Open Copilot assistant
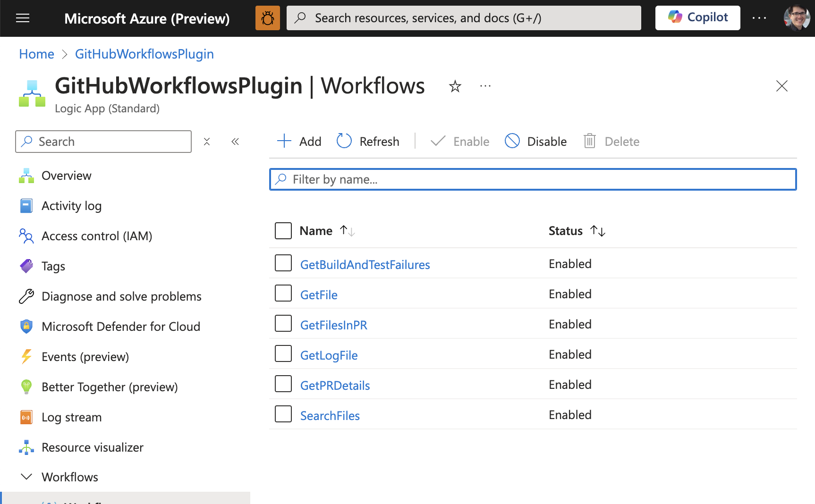This screenshot has height=504, width=815. pos(697,18)
